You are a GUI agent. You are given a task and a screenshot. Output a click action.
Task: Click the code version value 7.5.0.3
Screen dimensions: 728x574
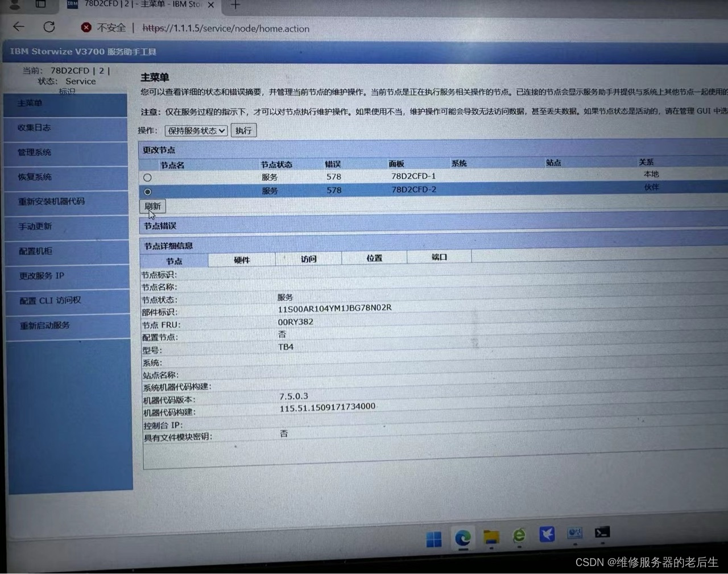293,396
